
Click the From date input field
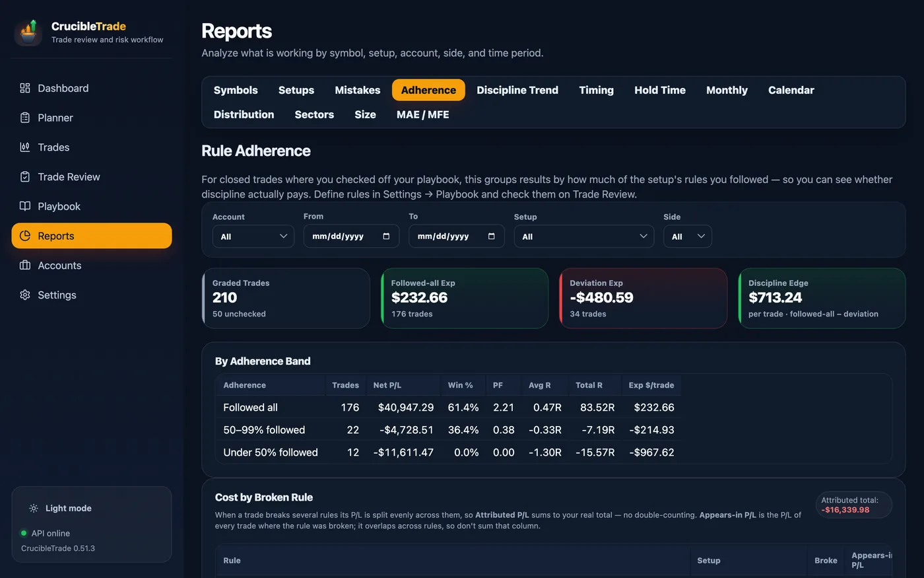(x=351, y=236)
